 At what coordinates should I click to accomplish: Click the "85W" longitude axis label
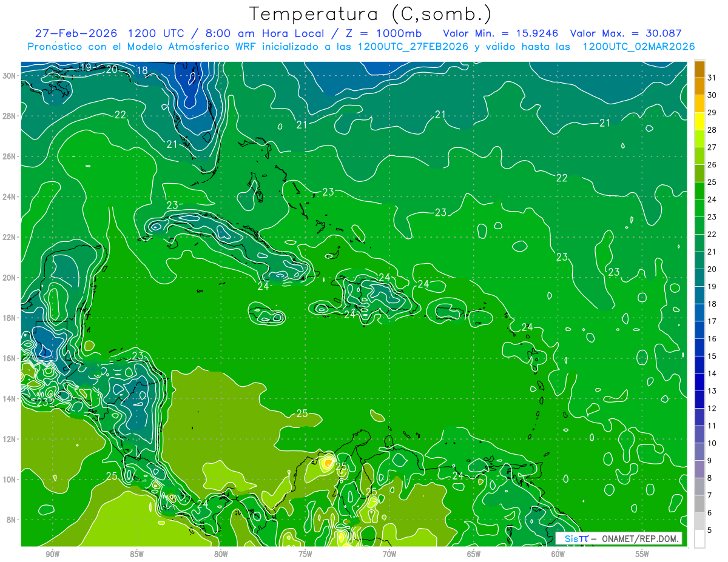(136, 555)
